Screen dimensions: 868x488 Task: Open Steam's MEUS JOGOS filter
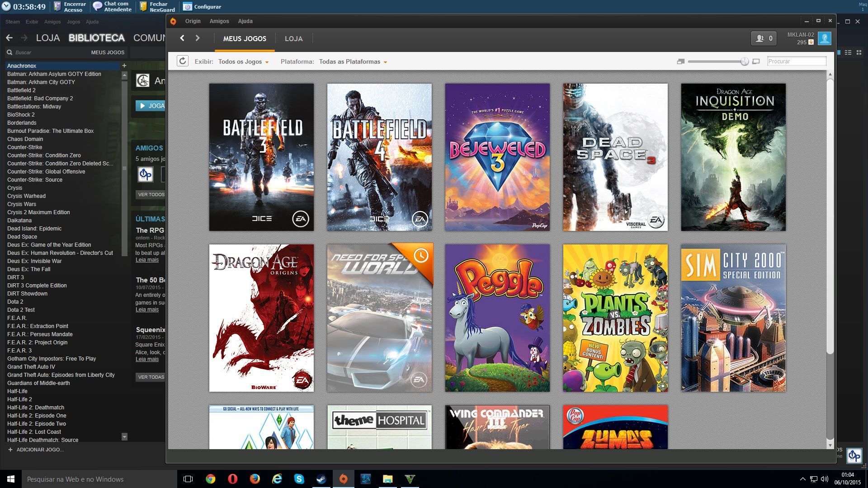click(x=108, y=52)
